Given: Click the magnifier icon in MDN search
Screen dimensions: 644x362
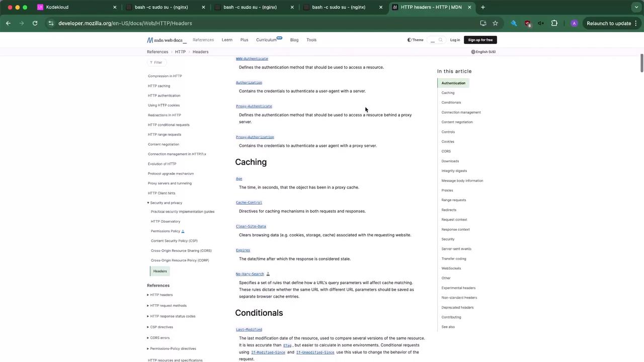Looking at the screenshot, I should [440, 40].
